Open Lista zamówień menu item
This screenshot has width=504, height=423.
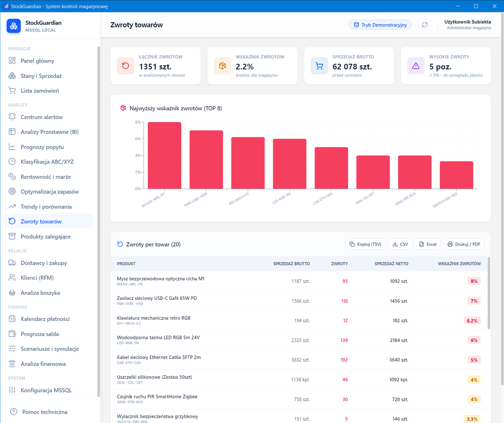pos(49,91)
